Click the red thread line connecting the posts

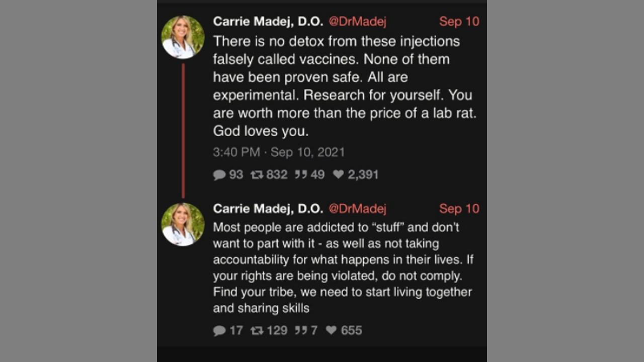(x=183, y=131)
